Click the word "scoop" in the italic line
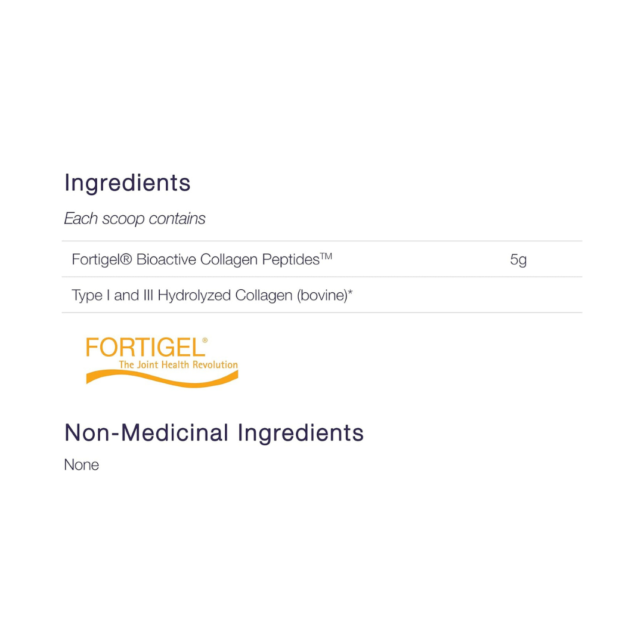The height and width of the screenshot is (644, 644). click(x=123, y=219)
